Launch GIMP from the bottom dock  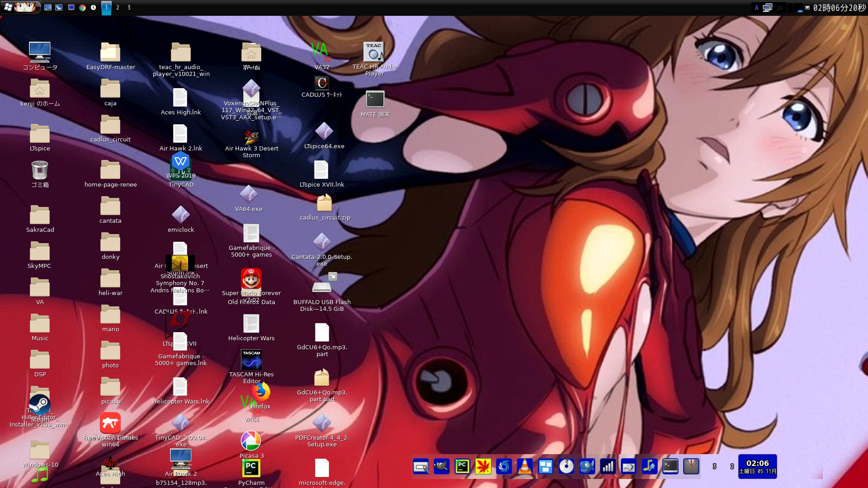click(442, 466)
